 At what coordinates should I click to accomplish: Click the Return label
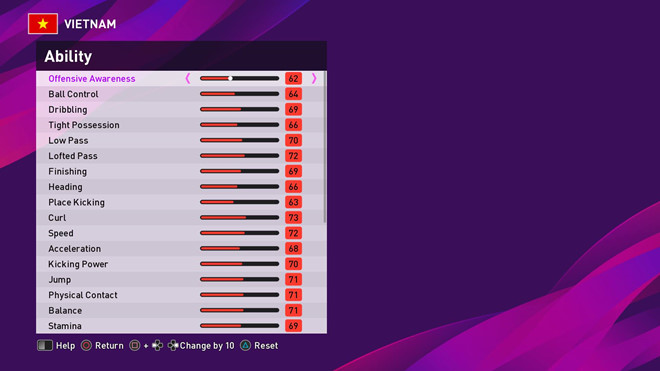109,346
